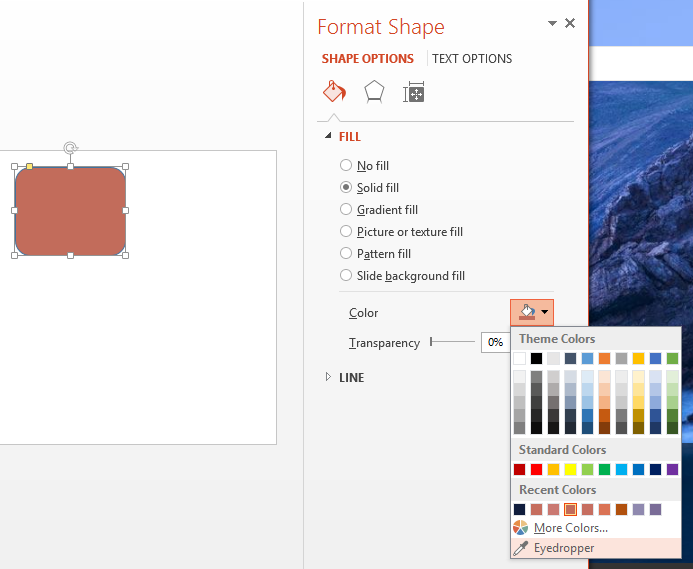Image resolution: width=693 pixels, height=569 pixels.
Task: Click the More Colors color wheel icon
Action: (521, 527)
